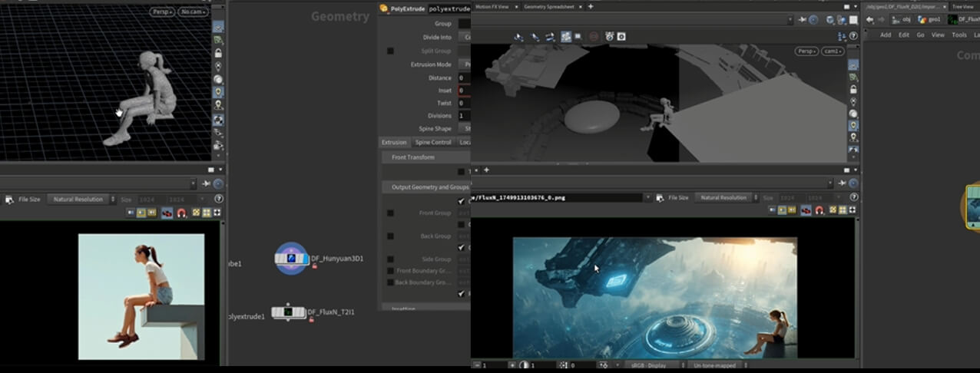Select the DF_FluxN_T2I1 node
980x373 pixels.
(x=289, y=312)
